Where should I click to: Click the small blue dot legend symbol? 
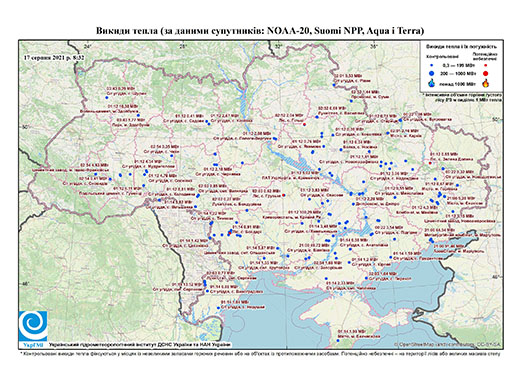tap(432, 66)
